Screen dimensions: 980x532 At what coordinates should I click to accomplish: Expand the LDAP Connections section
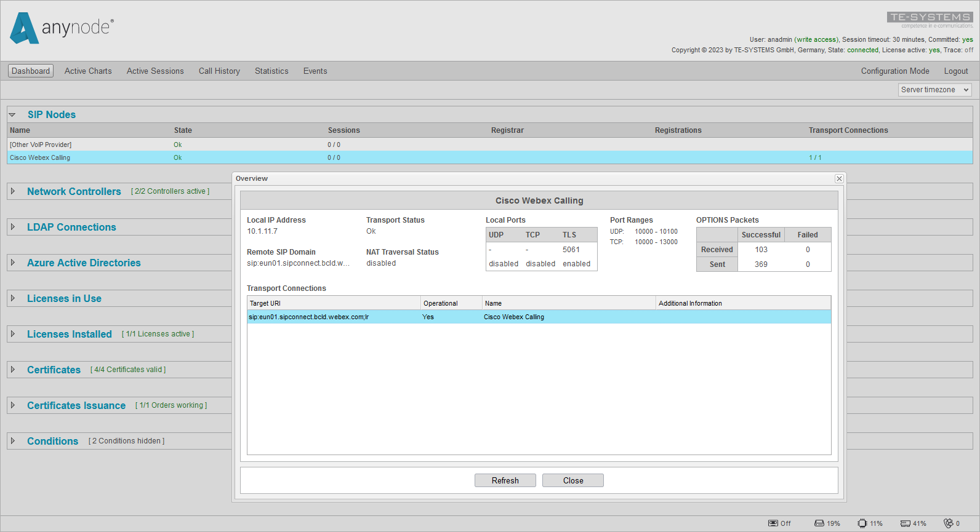pos(13,227)
